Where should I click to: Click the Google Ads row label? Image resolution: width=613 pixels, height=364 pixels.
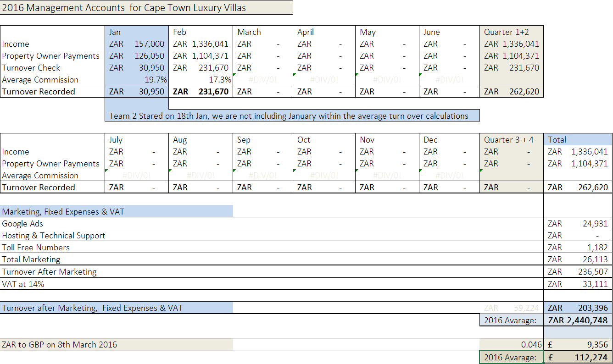22,224
